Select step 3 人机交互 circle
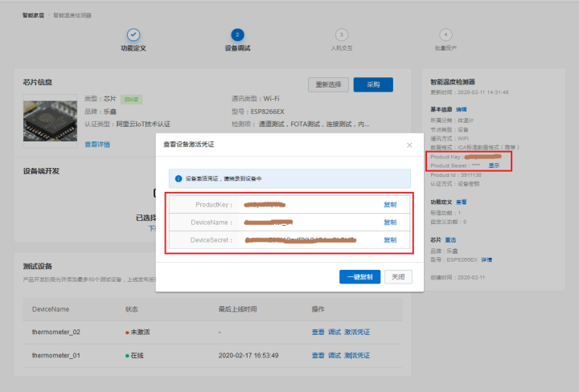Viewport: 579px width, 392px height. (x=342, y=35)
